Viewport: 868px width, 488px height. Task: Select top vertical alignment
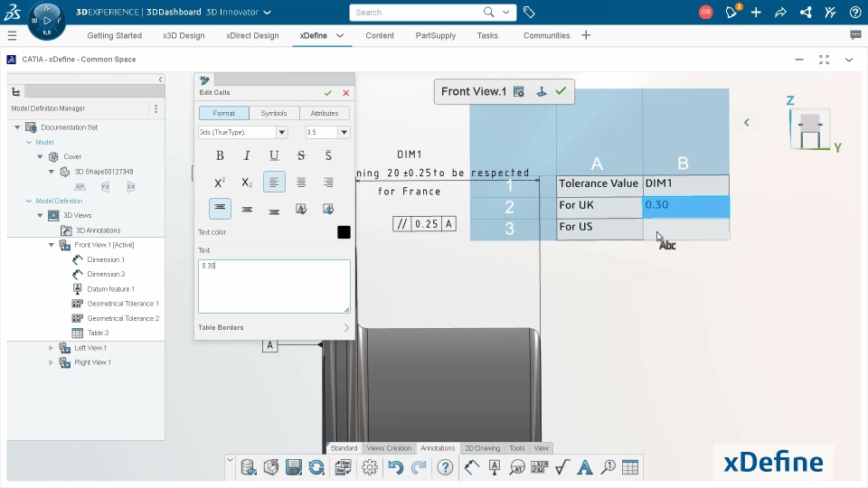(220, 209)
